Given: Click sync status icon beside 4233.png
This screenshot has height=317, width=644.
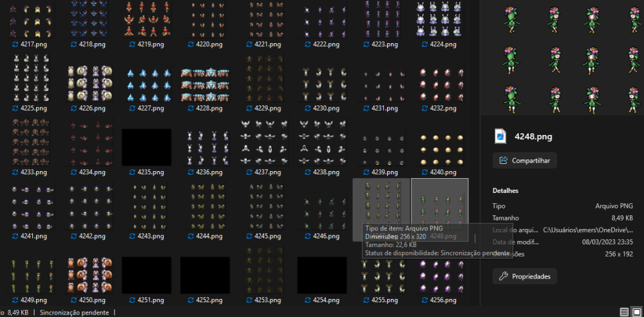Looking at the screenshot, I should tap(15, 172).
